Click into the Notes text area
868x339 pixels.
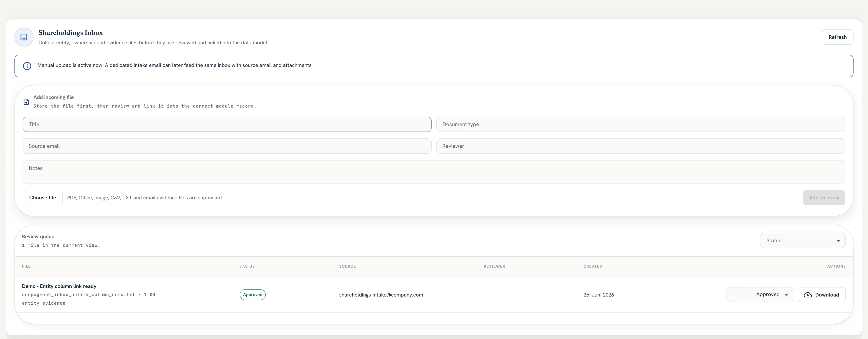tap(434, 172)
